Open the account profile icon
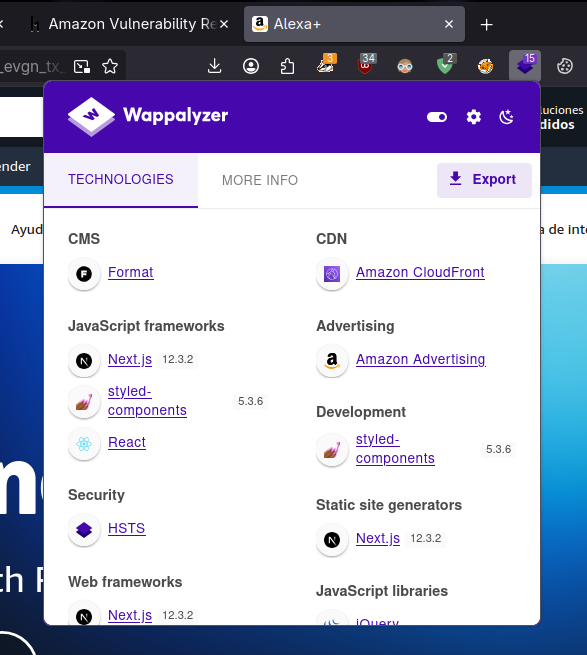The width and height of the screenshot is (587, 655). 251,66
